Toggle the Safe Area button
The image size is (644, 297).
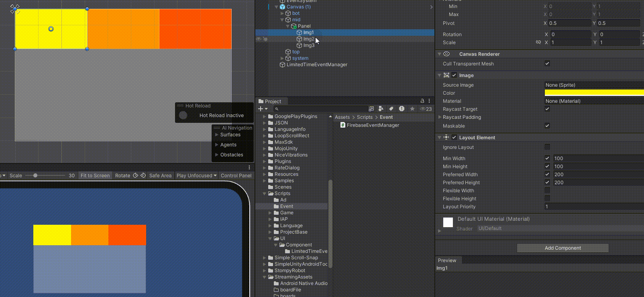coord(160,175)
